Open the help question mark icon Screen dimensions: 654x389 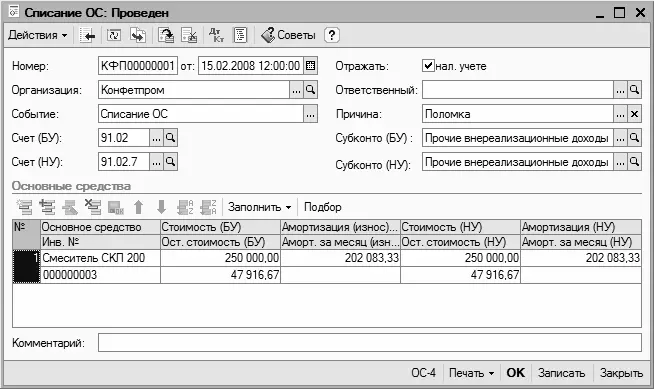[331, 35]
